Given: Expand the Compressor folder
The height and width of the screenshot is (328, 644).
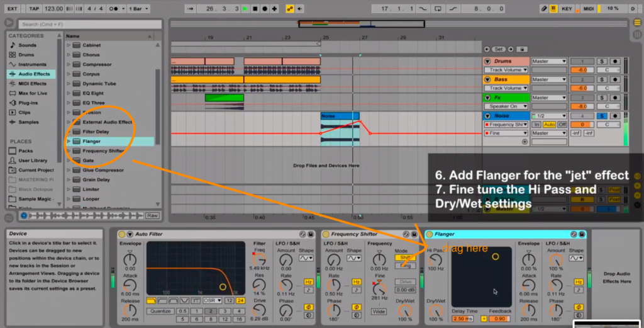Looking at the screenshot, I should click(x=69, y=65).
